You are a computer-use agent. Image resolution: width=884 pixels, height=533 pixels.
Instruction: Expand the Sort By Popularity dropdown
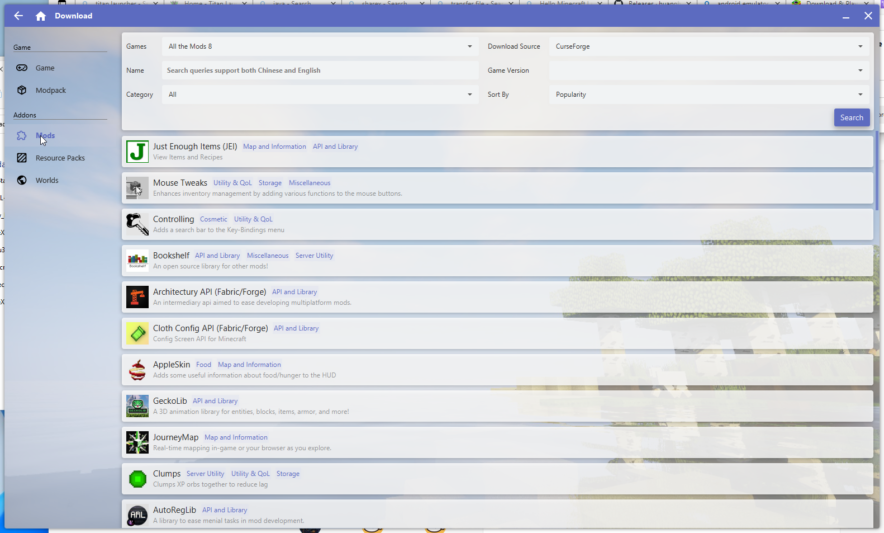pos(708,94)
